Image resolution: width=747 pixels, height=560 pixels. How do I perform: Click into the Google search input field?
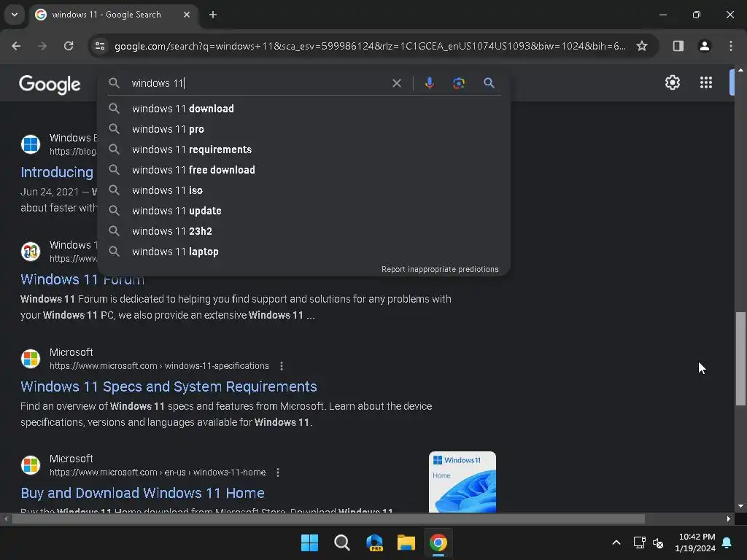pos(258,83)
